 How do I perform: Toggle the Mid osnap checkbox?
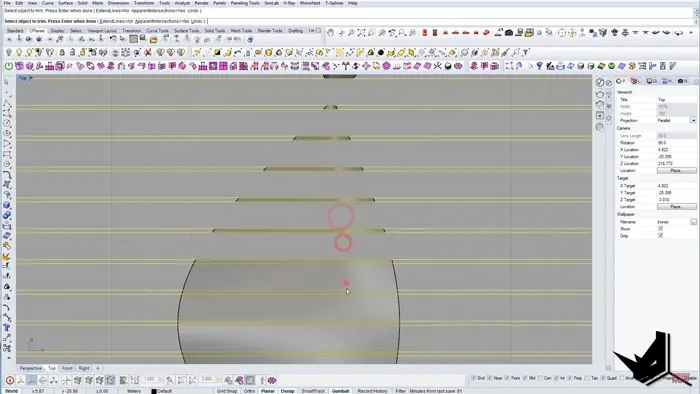[x=525, y=378]
